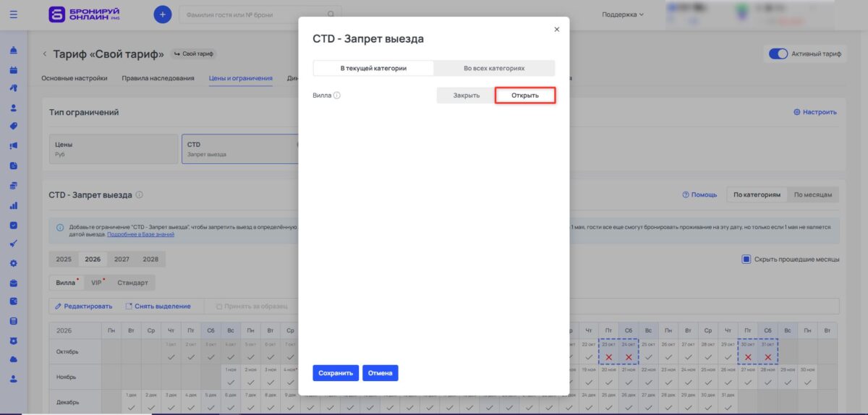Viewport: 868px width, 415px height.
Task: Open the calendar sidebar icon
Action: pos(14,69)
